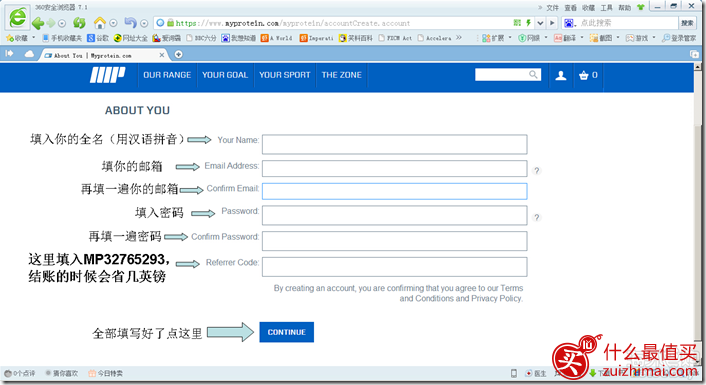This screenshot has height=385, width=706.
Task: Click the Myprotein site search field
Action: (508, 75)
